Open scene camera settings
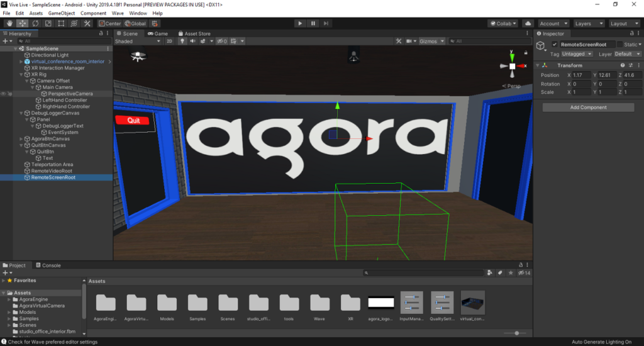Image resolution: width=644 pixels, height=346 pixels. click(x=409, y=41)
